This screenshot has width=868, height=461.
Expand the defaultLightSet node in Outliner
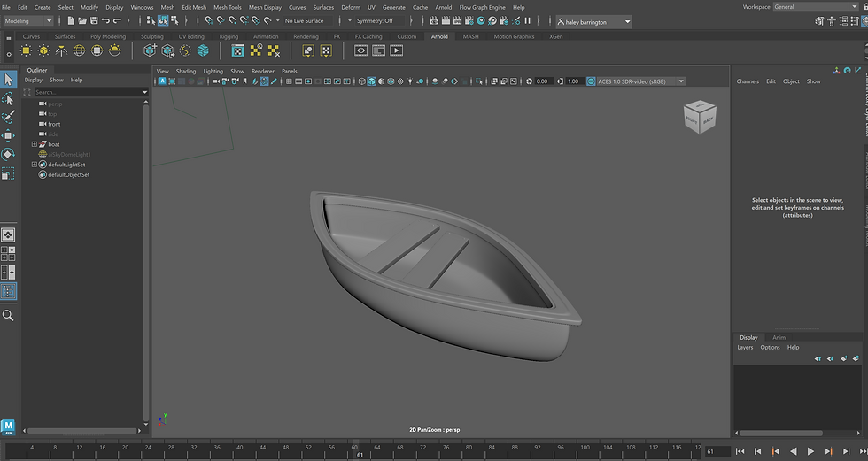(x=35, y=165)
